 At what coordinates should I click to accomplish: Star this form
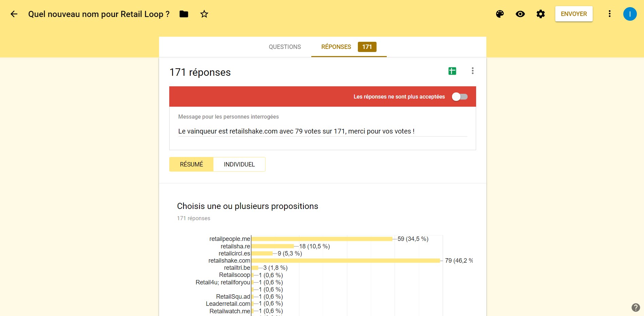pyautogui.click(x=204, y=14)
